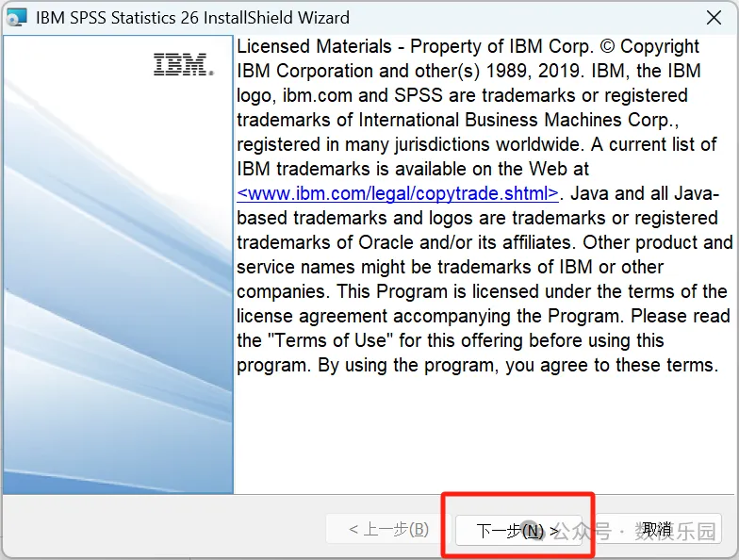This screenshot has width=739, height=560.
Task: Click the 上一步(B) back button
Action: click(x=388, y=530)
